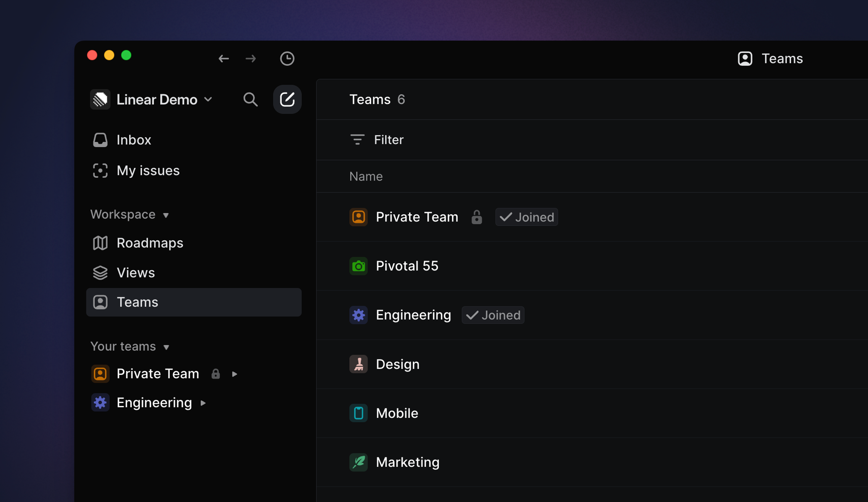Click the Name column header
868x502 pixels.
(x=366, y=176)
